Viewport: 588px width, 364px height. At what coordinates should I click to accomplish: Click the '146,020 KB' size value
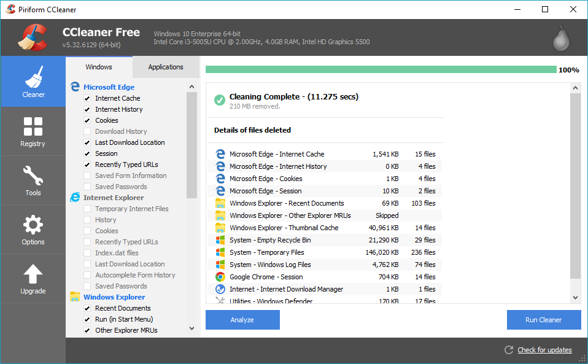(382, 252)
